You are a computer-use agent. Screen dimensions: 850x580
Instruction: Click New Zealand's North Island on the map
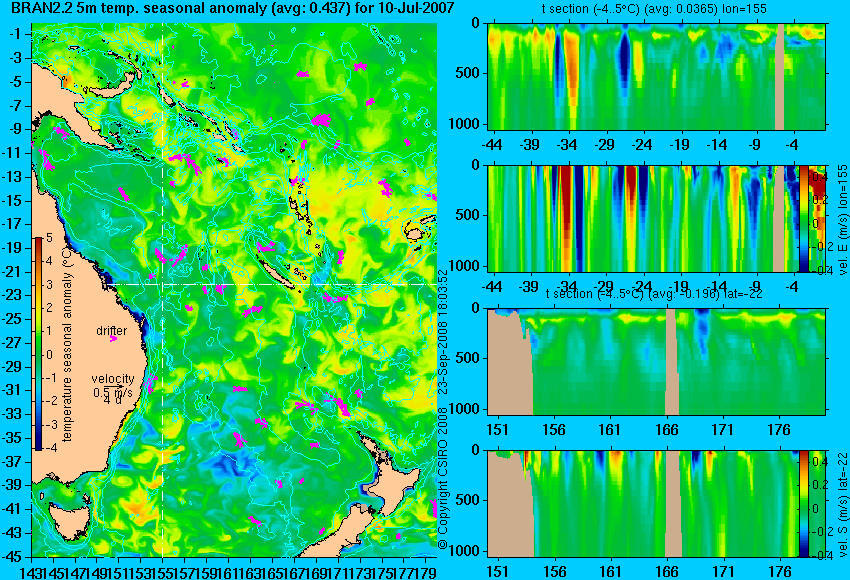coord(391,485)
